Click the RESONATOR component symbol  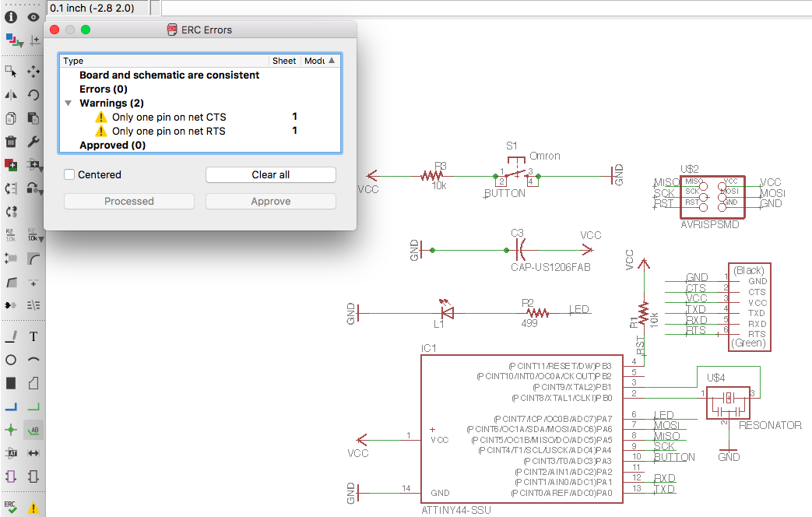click(x=728, y=403)
